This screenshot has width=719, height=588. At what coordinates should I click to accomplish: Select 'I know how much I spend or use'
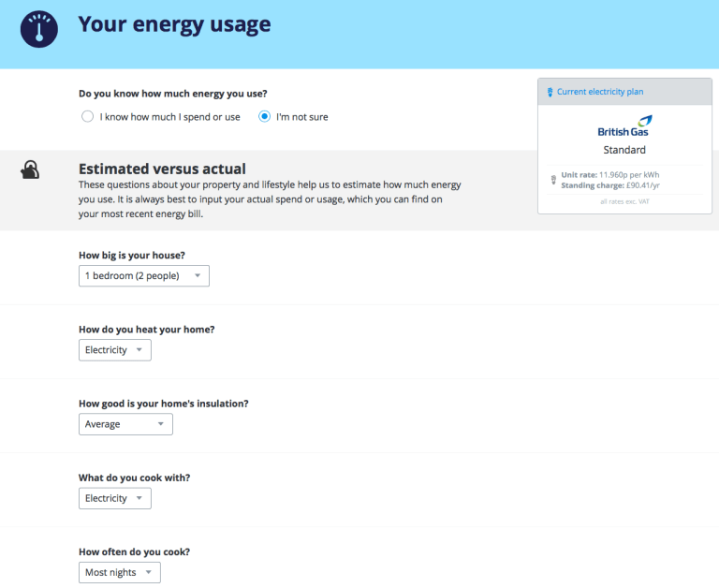[x=87, y=117]
